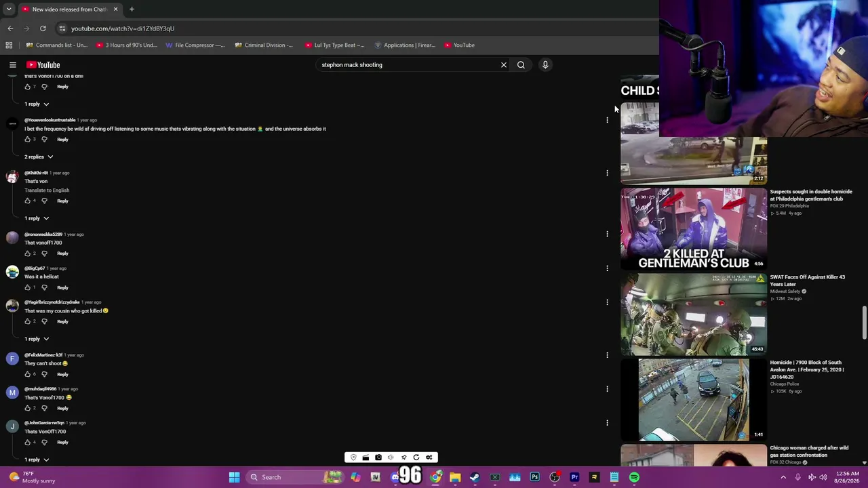Open the 7900 Block South Avalon homicide thumbnail
The width and height of the screenshot is (868, 488).
coord(694,400)
